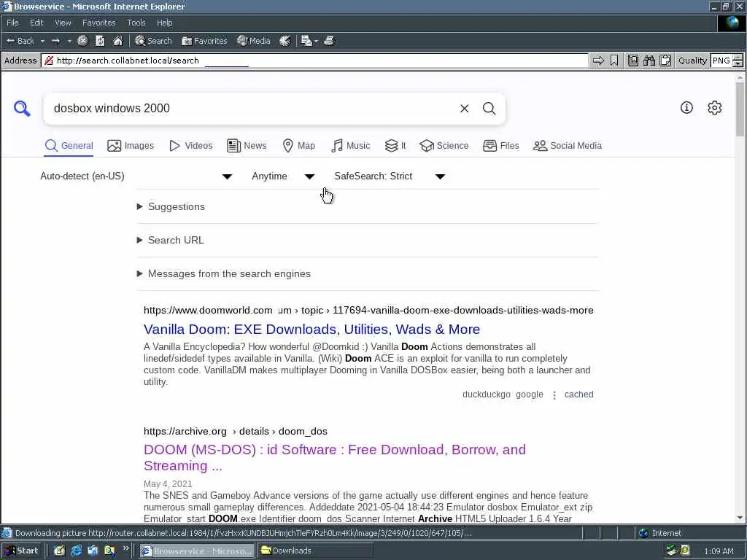The image size is (747, 560).
Task: Click the page vertical scrollbar thumb
Action: click(x=740, y=109)
